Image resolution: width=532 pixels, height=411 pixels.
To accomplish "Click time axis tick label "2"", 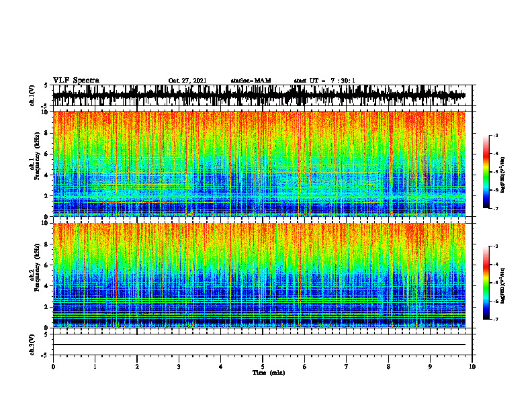I will click(x=137, y=367).
